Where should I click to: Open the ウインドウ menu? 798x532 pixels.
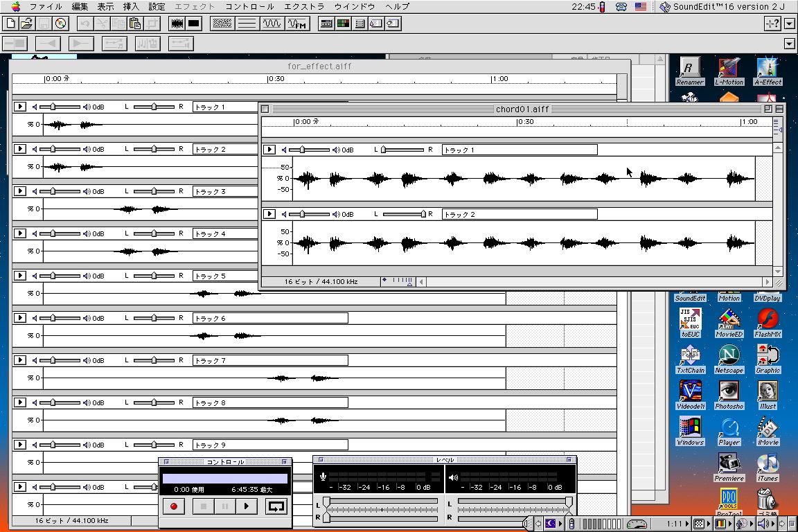coord(354,7)
